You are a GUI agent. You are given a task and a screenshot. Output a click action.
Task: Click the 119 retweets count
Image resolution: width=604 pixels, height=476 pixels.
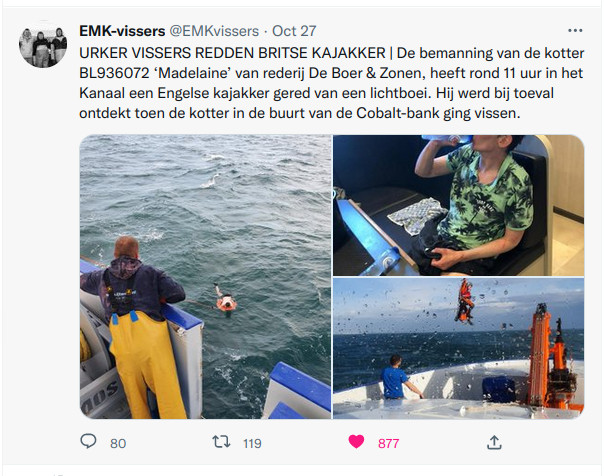tap(252, 443)
